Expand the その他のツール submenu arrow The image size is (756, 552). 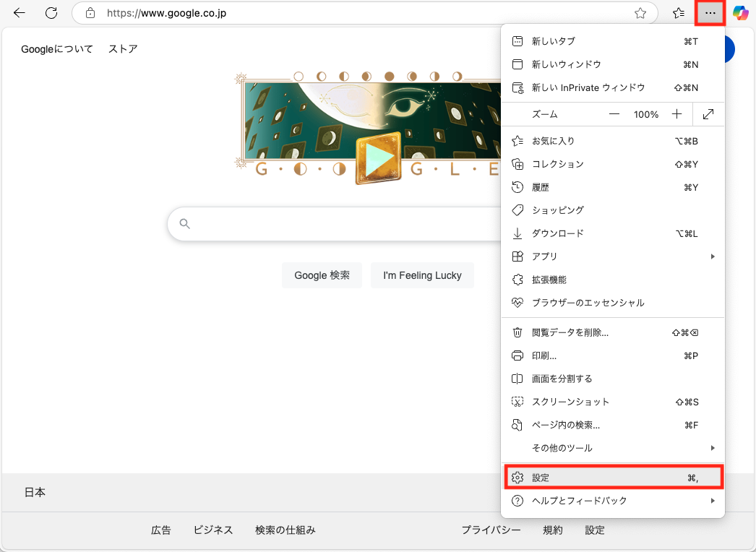coord(713,448)
